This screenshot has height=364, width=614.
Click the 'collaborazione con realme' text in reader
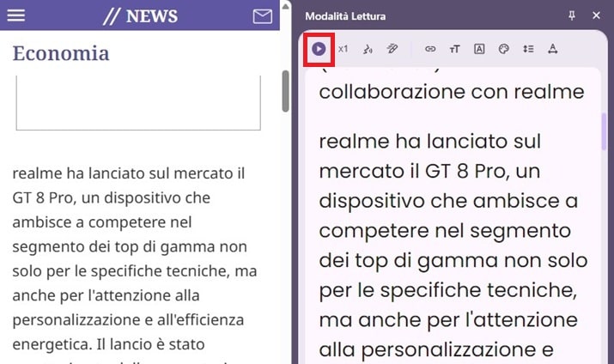tap(452, 92)
